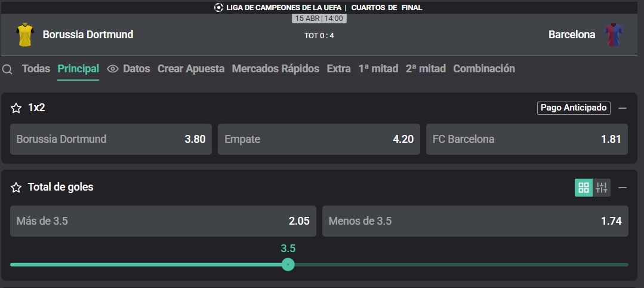
Task: Favorite the 1x2 market star
Action: [x=16, y=108]
